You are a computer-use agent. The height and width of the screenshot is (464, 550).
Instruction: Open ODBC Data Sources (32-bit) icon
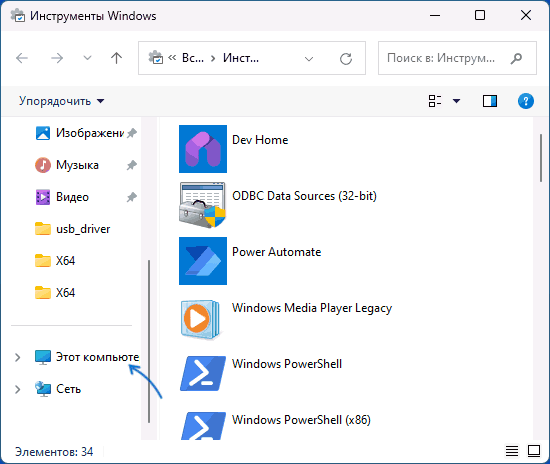pyautogui.click(x=203, y=205)
